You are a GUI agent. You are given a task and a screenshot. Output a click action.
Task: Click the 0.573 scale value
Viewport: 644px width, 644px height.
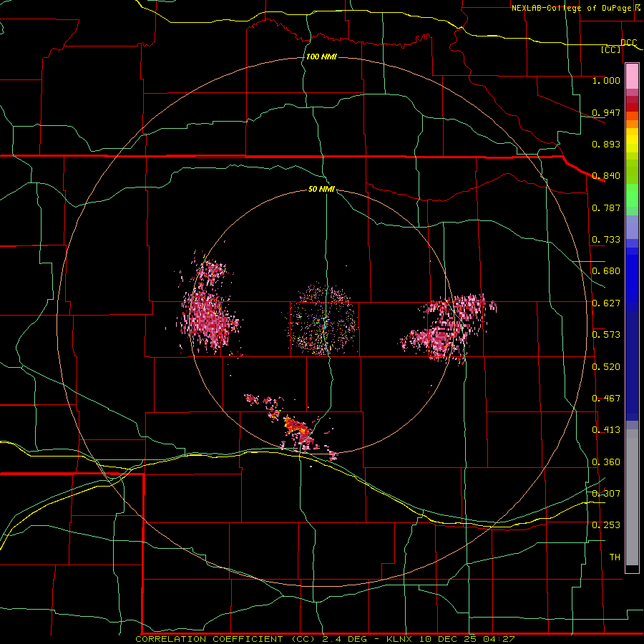(x=606, y=335)
